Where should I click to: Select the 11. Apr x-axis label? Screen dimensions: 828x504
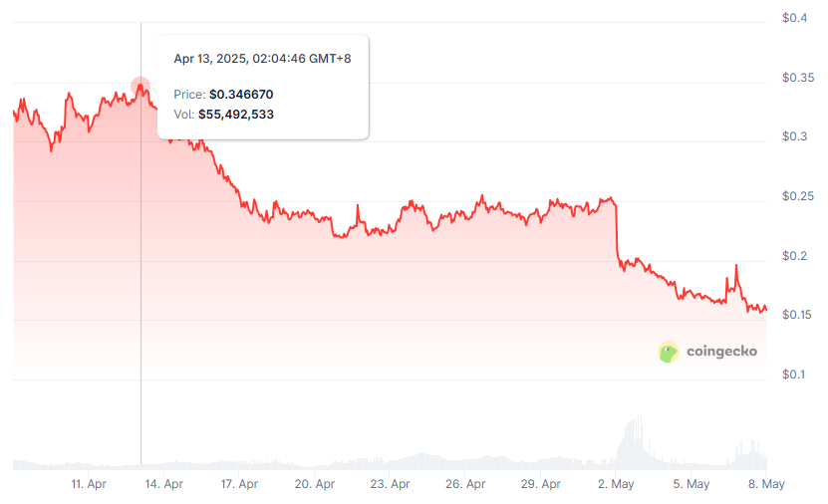pyautogui.click(x=89, y=484)
